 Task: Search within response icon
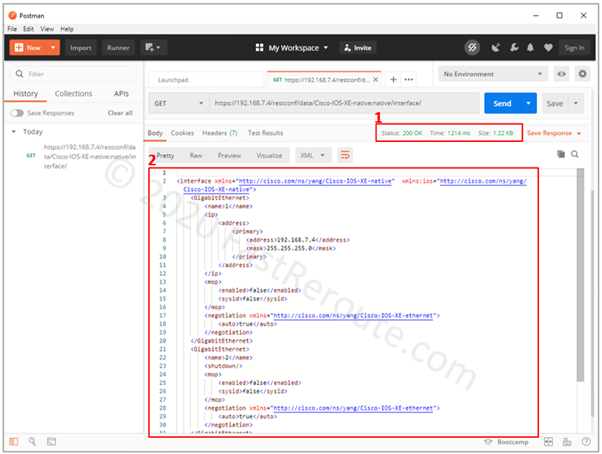(x=575, y=154)
